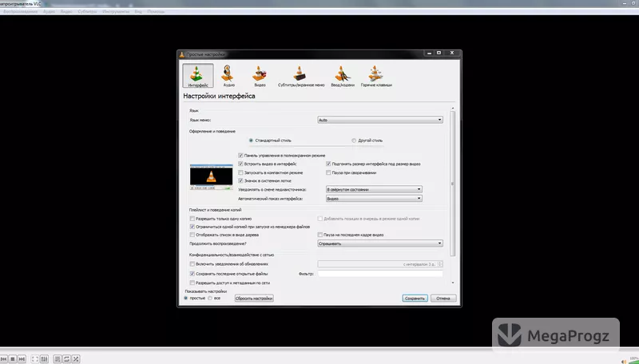The width and height of the screenshot is (639, 364).
Task: Open Продолжить воспроизведение dropdown Спрашивать
Action: [380, 243]
